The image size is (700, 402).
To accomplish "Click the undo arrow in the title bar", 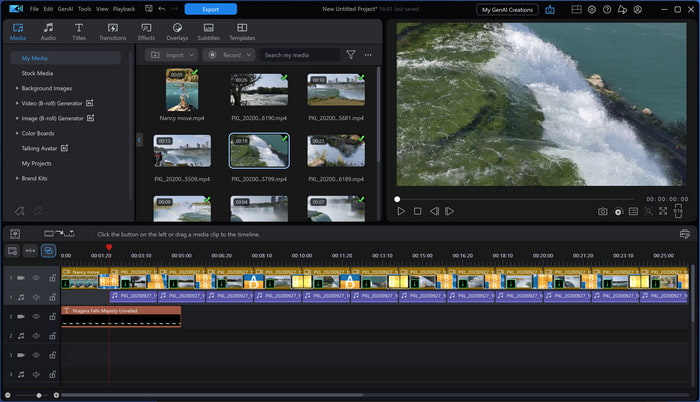I will (x=162, y=9).
